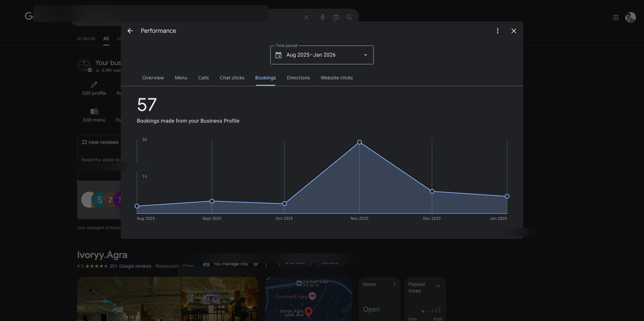Click the business logo next to Your business
644x321 pixels.
click(x=84, y=65)
